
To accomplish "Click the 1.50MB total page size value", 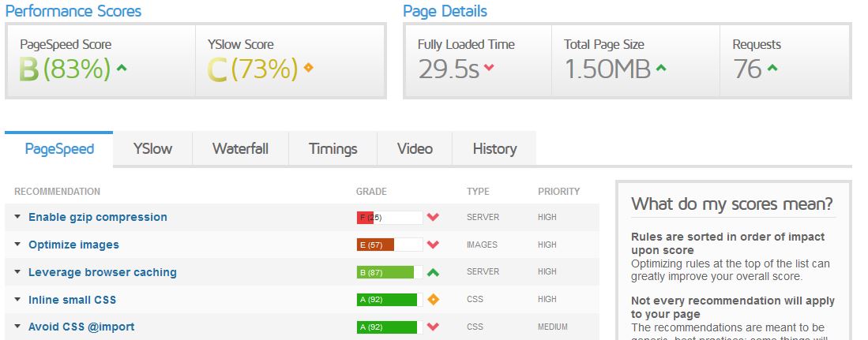I will [607, 69].
